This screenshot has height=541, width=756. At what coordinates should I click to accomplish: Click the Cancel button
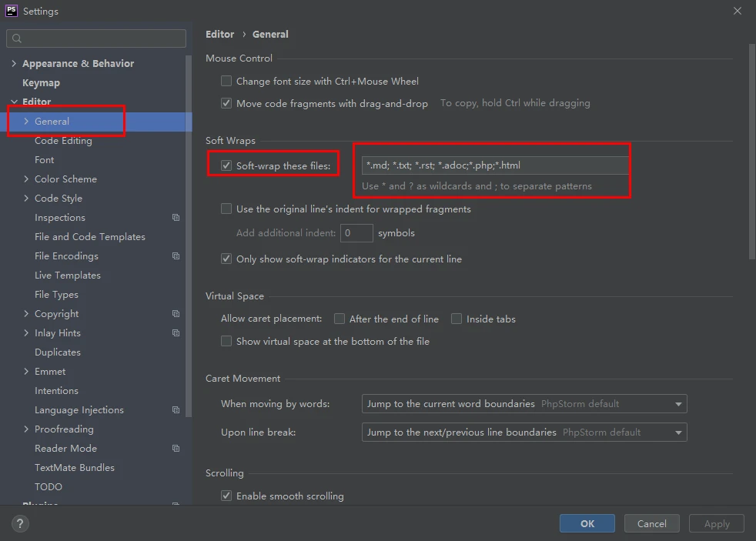(x=651, y=523)
